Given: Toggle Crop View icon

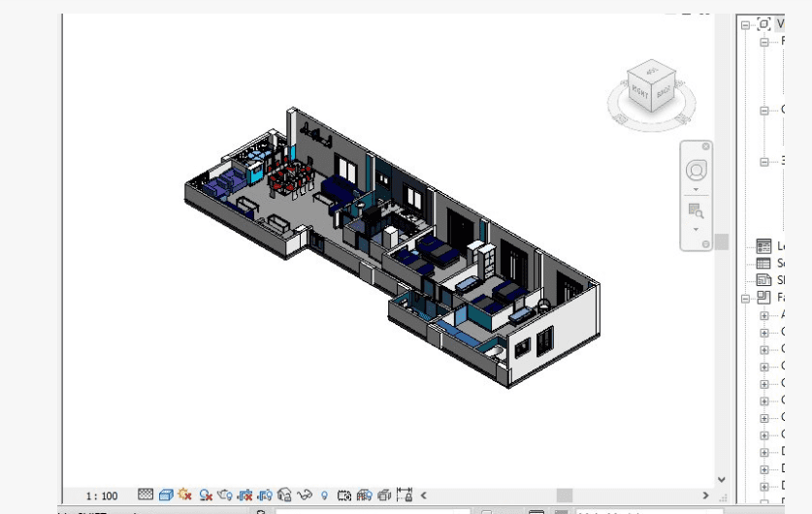Looking at the screenshot, I should pyautogui.click(x=245, y=496).
